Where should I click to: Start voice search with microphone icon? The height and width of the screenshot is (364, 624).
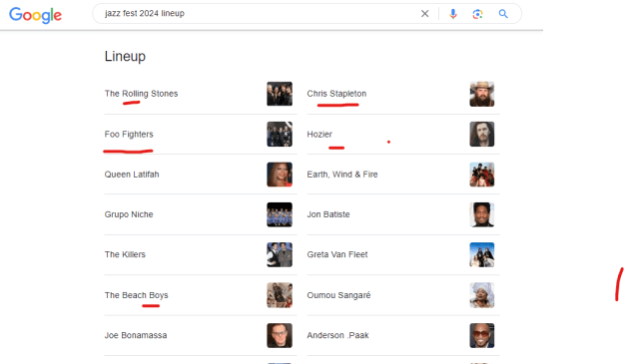453,14
